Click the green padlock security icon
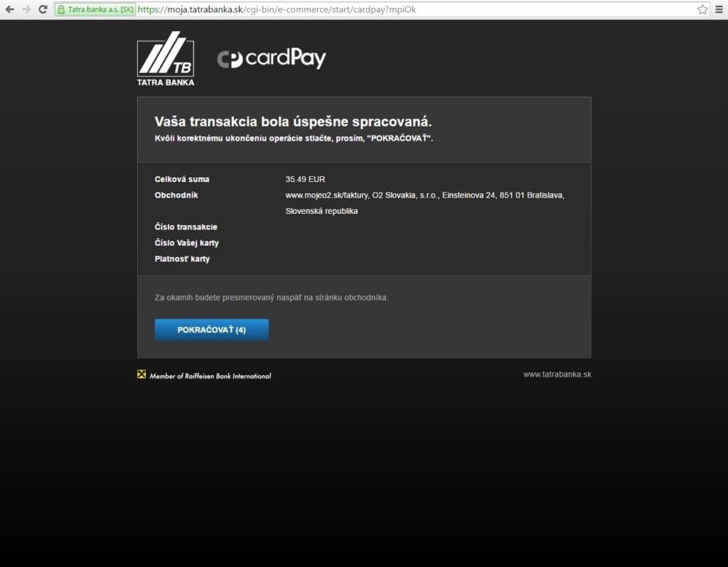This screenshot has height=567, width=728. (61, 9)
